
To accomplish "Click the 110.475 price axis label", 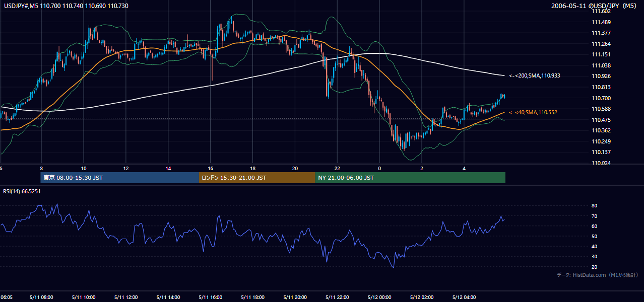I will (x=601, y=120).
